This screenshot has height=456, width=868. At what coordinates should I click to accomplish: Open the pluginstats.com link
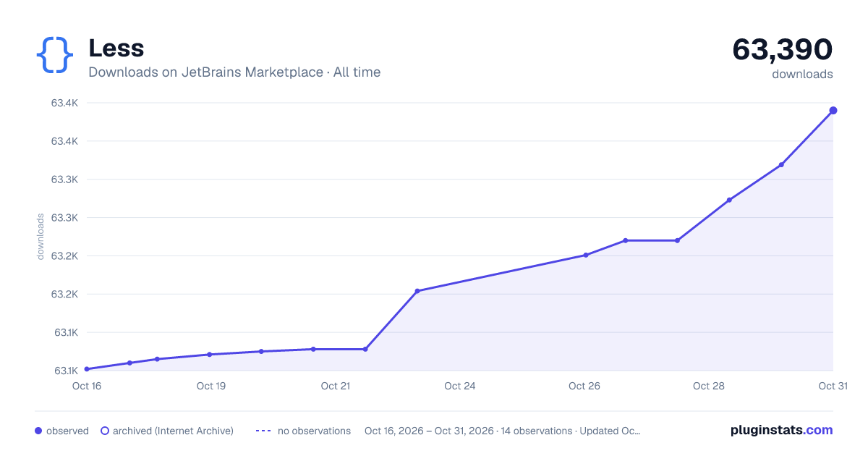click(782, 430)
